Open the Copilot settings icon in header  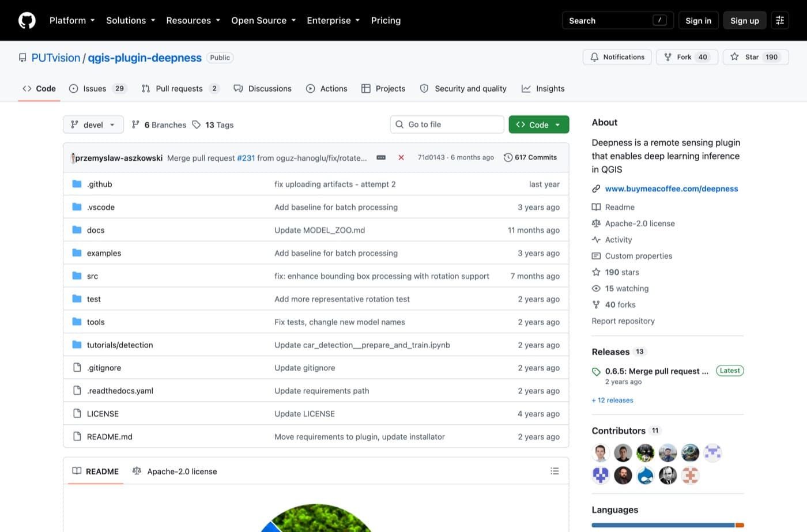pos(780,20)
